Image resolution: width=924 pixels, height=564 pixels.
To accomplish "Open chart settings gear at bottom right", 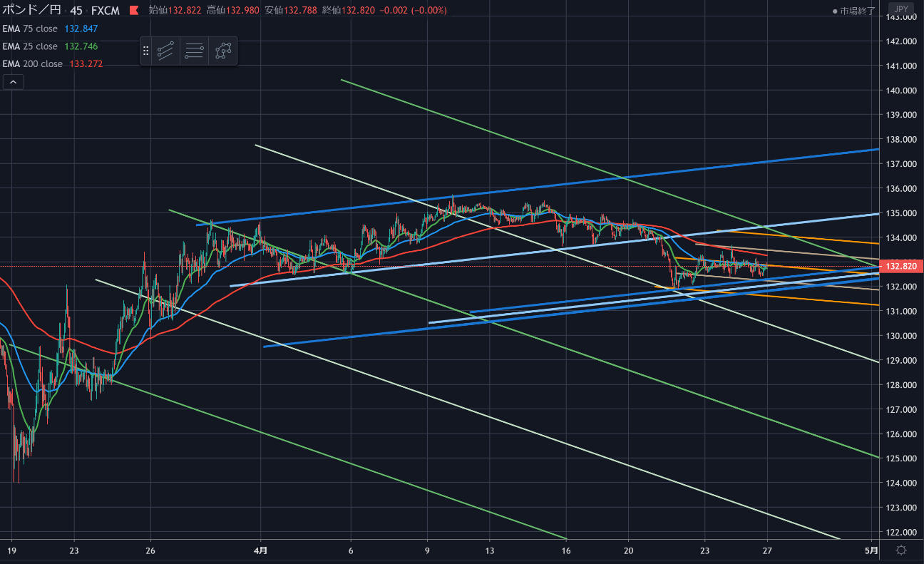I will 901,550.
